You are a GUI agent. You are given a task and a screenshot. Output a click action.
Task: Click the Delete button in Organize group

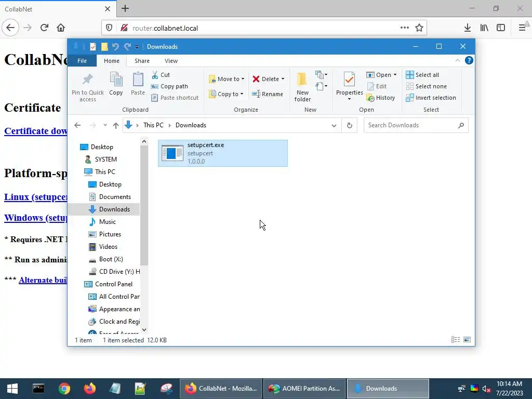pos(269,79)
